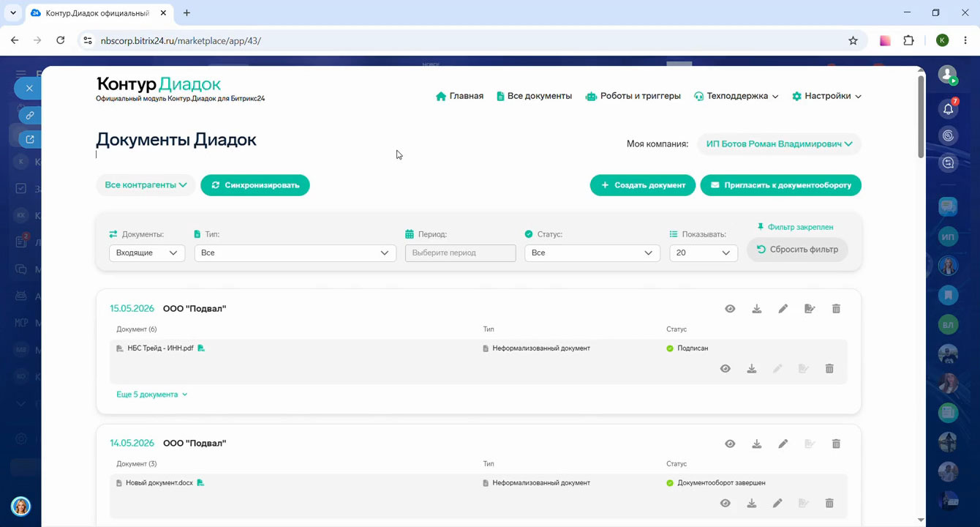Download Новый документ.docx file
Viewport: 980px width, 527px height.
click(x=751, y=504)
